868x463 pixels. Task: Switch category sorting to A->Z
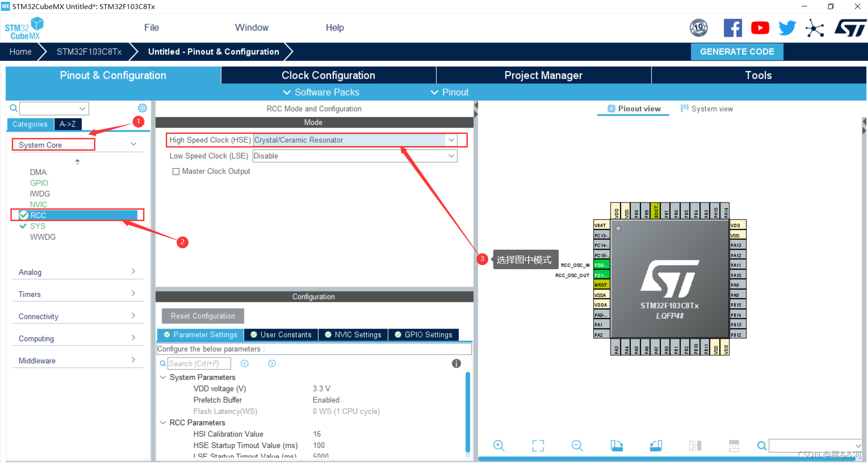(x=68, y=123)
